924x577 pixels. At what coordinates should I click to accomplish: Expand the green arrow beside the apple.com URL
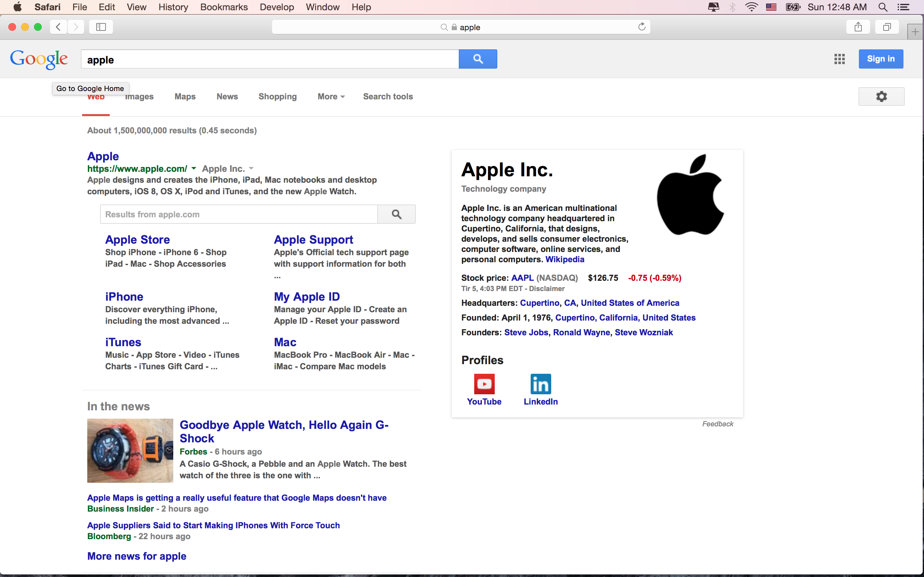tap(193, 168)
